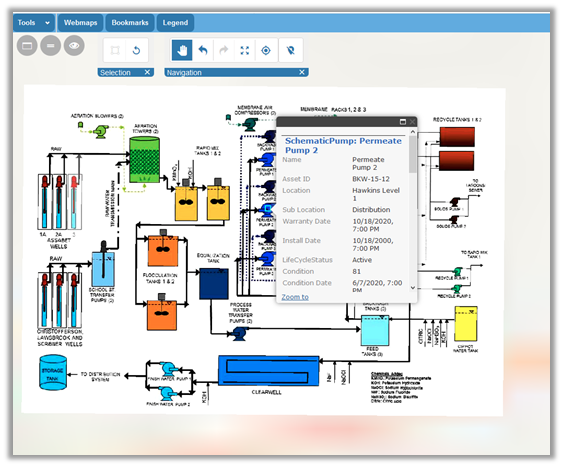Close the pump info popup
Image resolution: width=563 pixels, height=467 pixels.
pyautogui.click(x=412, y=122)
